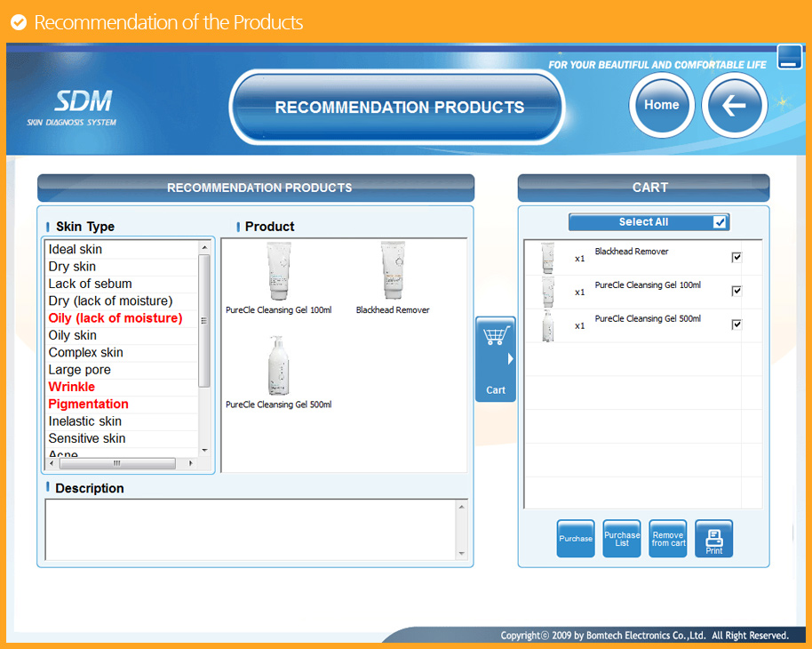Print using the printer icon
Screen dimensions: 812x649
tap(713, 539)
